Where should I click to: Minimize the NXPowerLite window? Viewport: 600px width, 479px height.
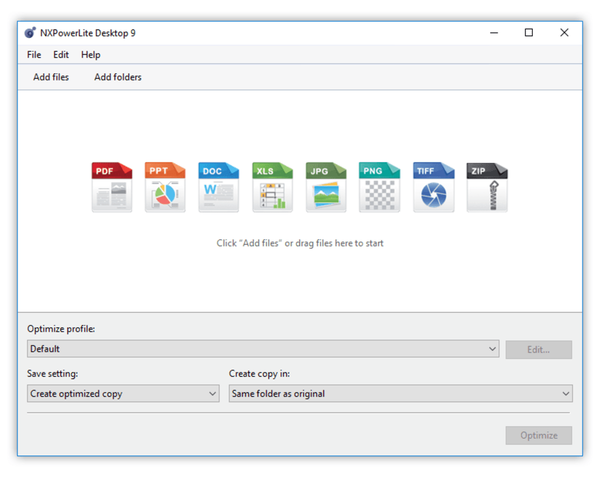click(x=494, y=33)
